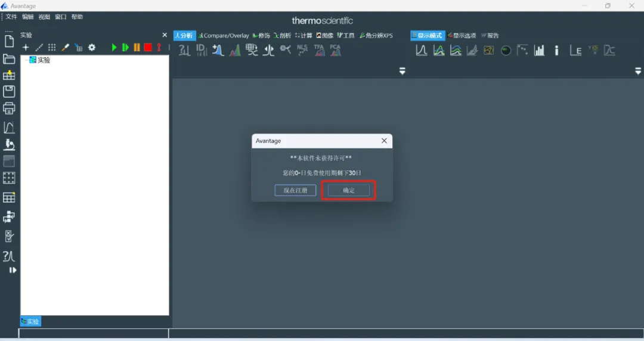The height and width of the screenshot is (341, 644).
Task: Close the 实验 panel with X
Action: pos(165,35)
